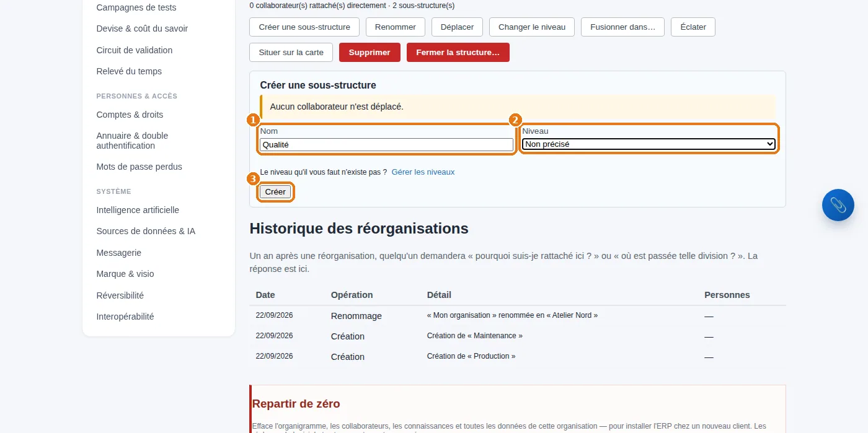Open Campagnes de tests in sidebar
Image resolution: width=868 pixels, height=433 pixels.
tap(136, 7)
